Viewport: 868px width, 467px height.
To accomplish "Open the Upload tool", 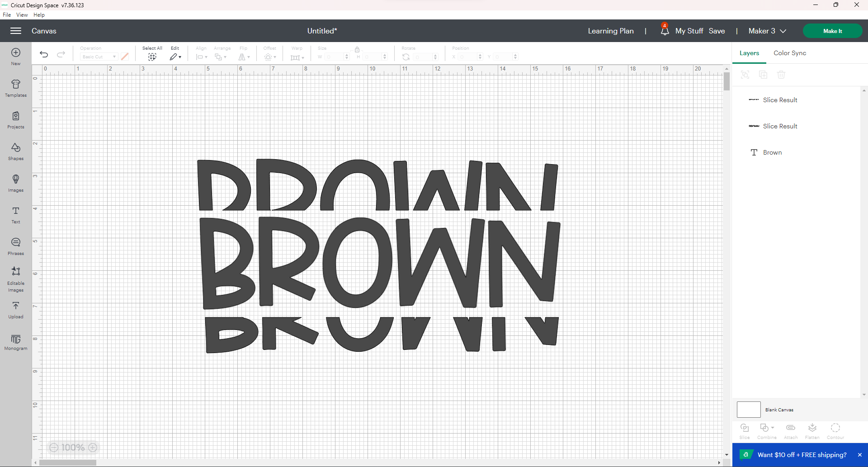I will coord(16,310).
